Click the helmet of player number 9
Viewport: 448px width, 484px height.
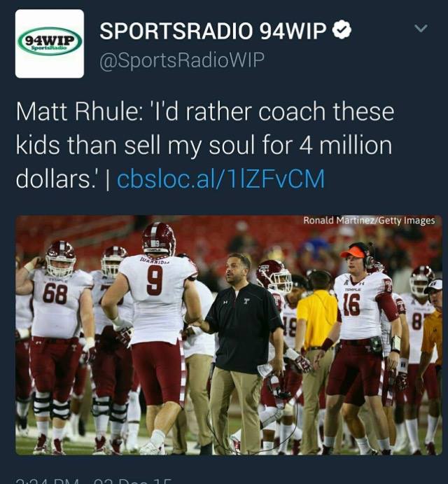tap(159, 239)
